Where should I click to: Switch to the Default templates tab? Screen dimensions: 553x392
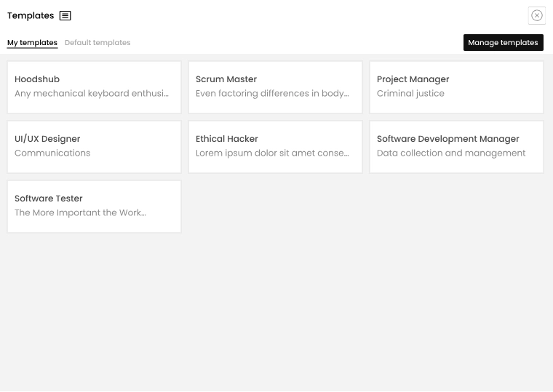(98, 43)
